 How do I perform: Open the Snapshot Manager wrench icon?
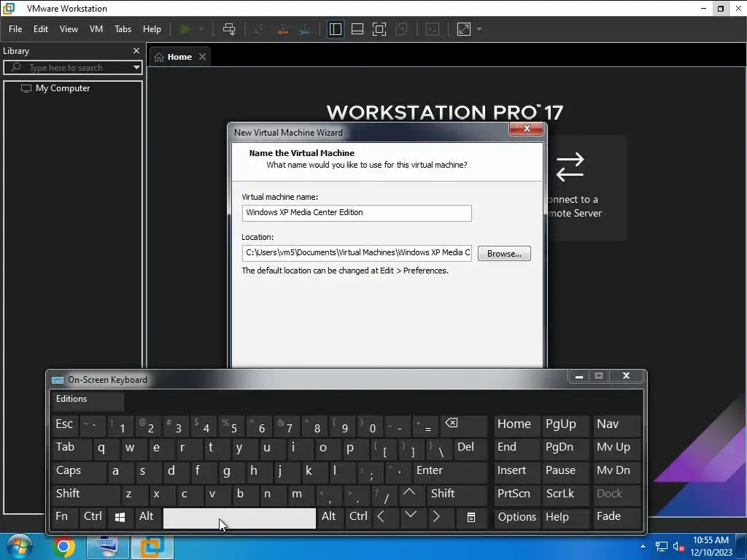[x=305, y=29]
